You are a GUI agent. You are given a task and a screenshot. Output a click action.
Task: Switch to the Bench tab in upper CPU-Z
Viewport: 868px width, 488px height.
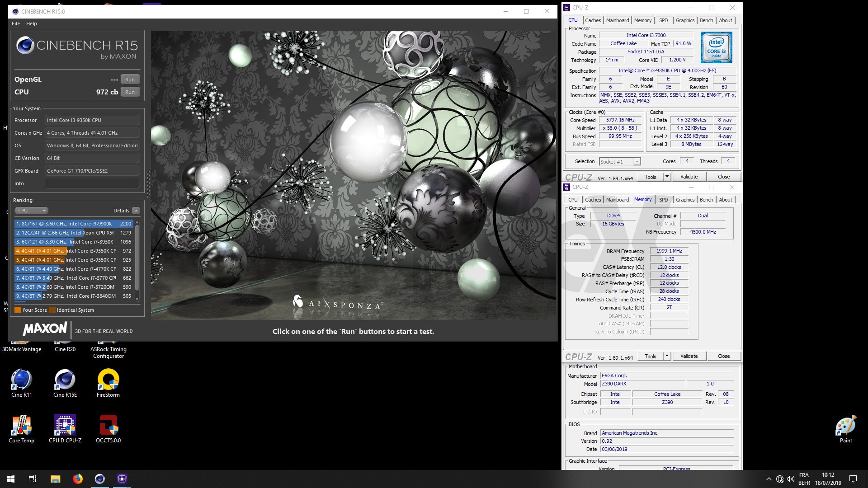click(706, 20)
